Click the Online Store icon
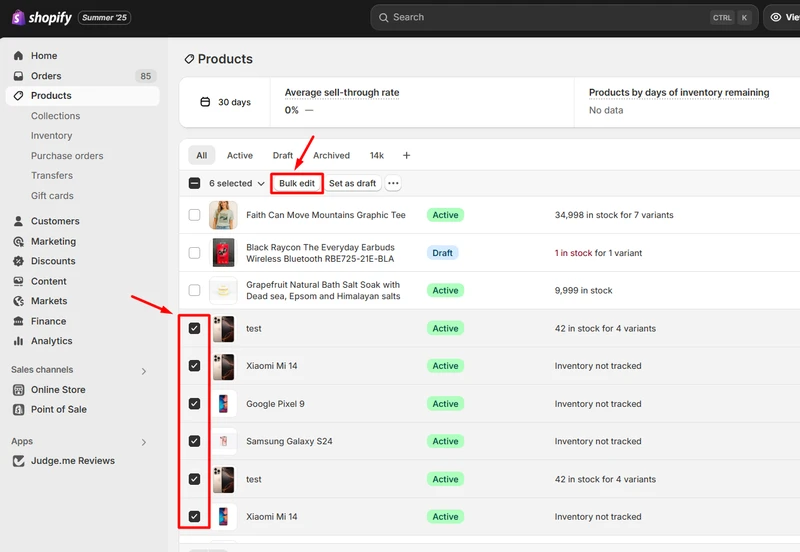Viewport: 800px width, 552px height. [x=18, y=390]
